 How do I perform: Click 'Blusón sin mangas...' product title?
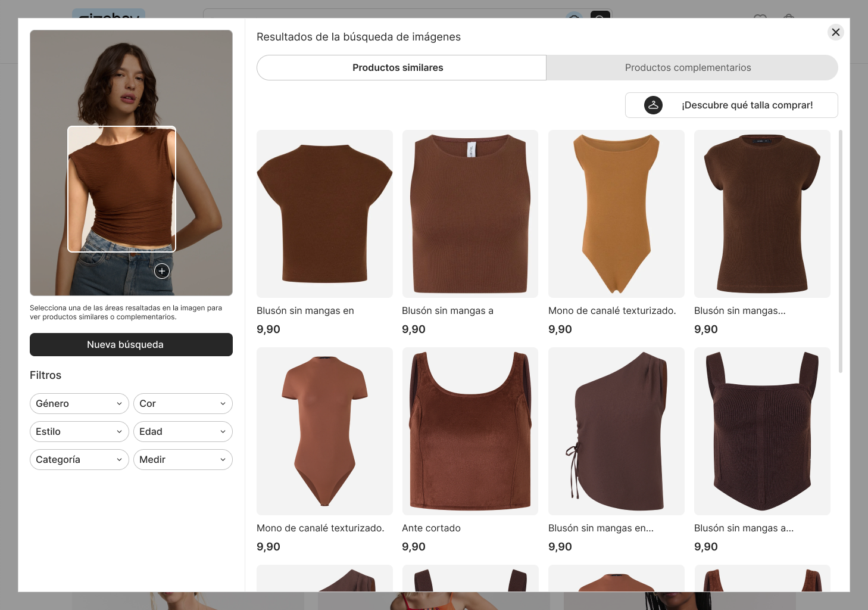coord(740,311)
